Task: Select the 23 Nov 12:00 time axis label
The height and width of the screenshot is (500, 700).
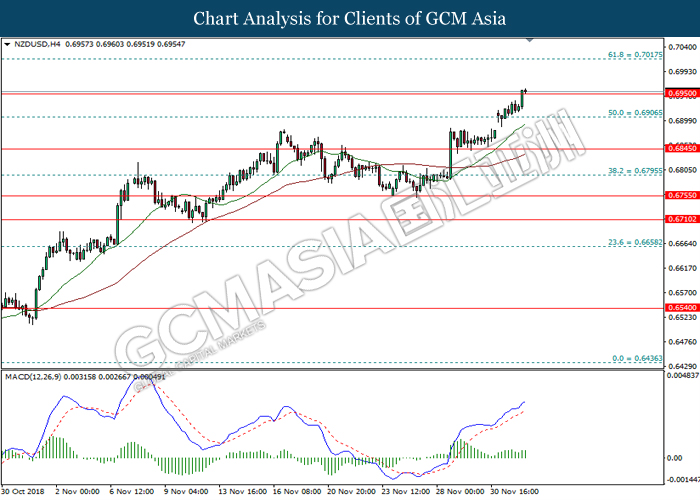Action: (406, 492)
